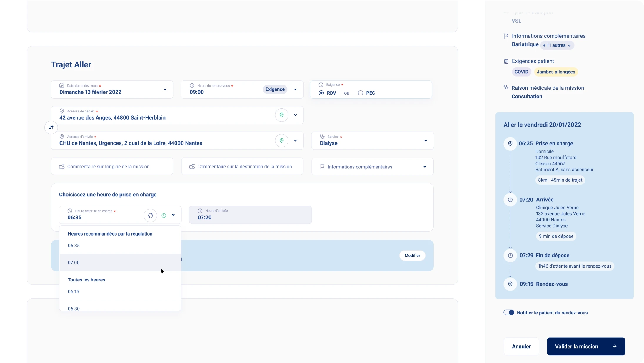Click the refresh icon in the pickup time field

pyautogui.click(x=150, y=216)
